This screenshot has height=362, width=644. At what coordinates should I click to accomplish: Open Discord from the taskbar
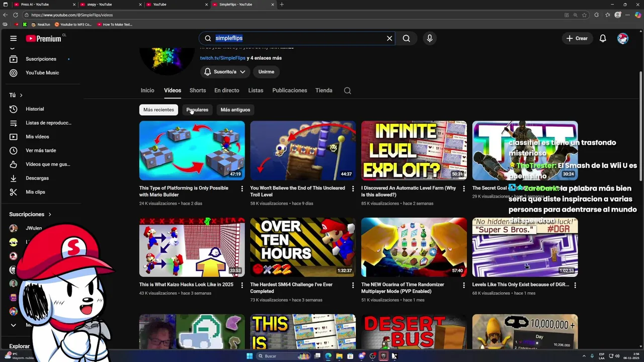point(362,356)
